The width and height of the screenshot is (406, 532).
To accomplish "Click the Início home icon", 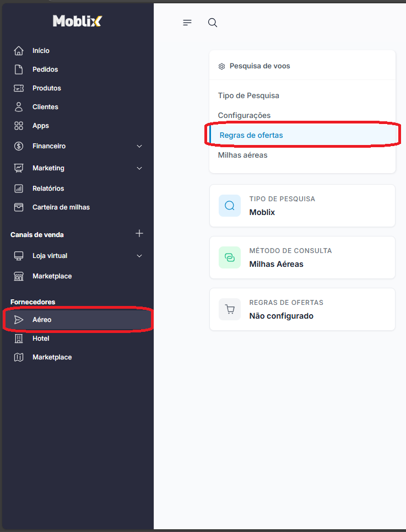I will (x=19, y=51).
